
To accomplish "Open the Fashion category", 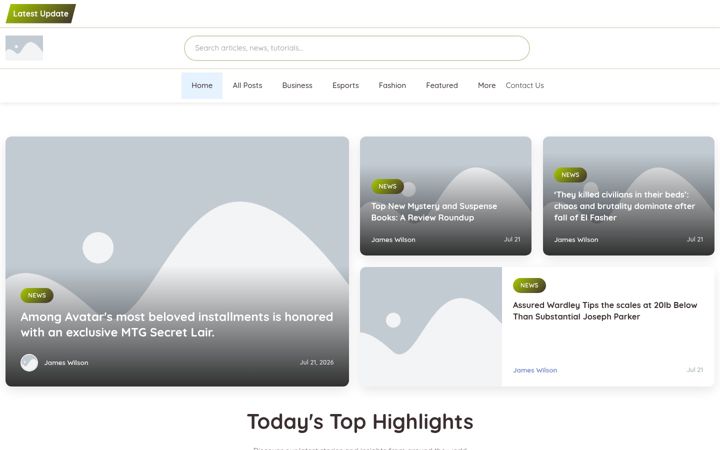I will [x=392, y=85].
